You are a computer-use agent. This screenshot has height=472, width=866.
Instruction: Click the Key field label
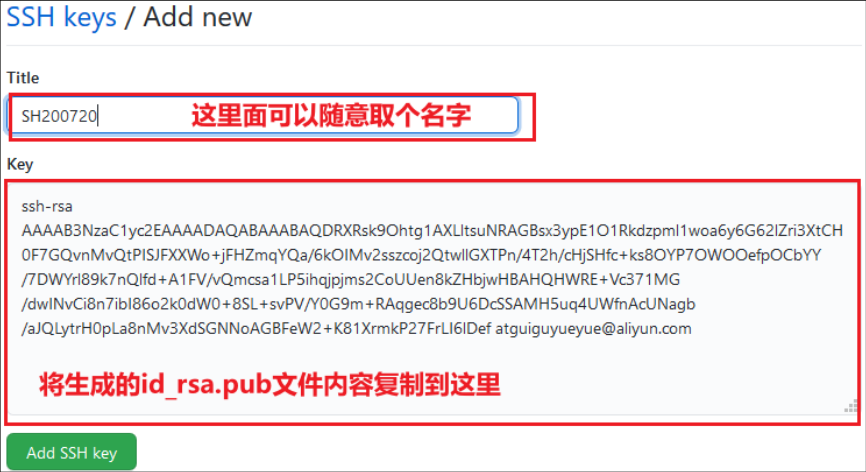(x=20, y=165)
